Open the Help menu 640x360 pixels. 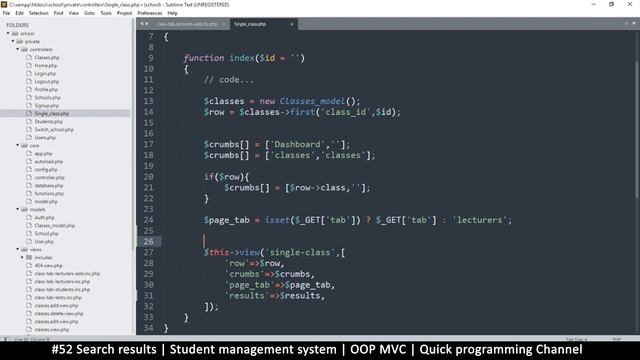[172, 13]
